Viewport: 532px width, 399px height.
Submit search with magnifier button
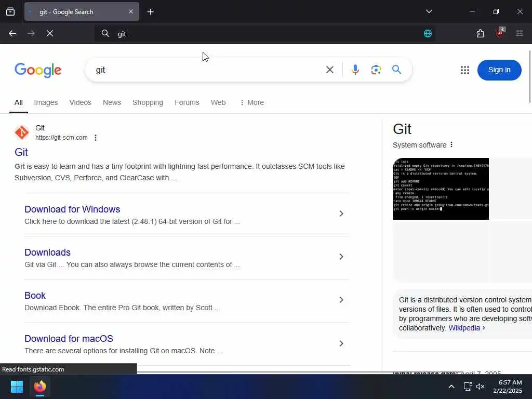click(396, 70)
